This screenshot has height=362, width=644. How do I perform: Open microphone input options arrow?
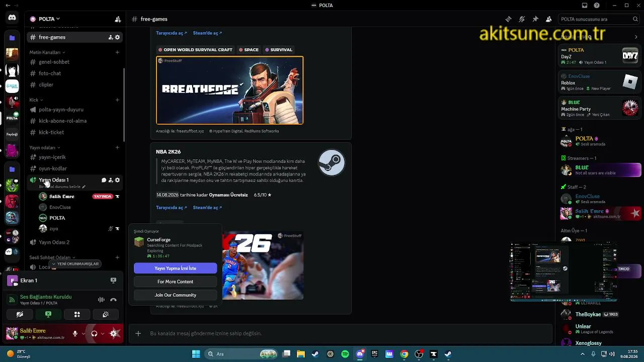[x=84, y=333]
